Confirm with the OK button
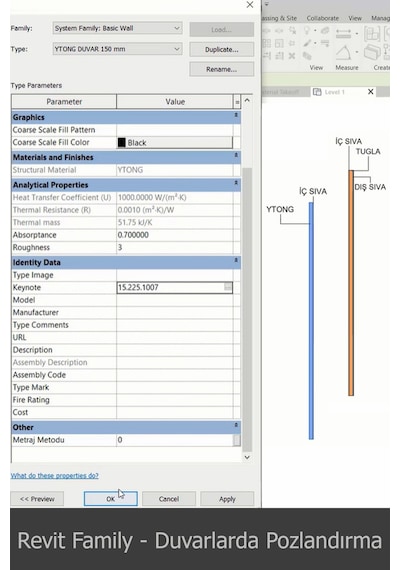The image size is (400, 570). [111, 499]
